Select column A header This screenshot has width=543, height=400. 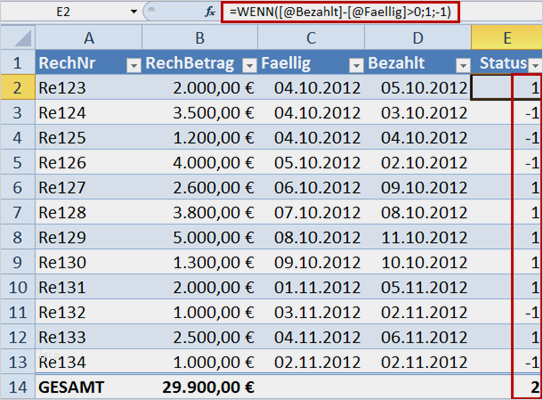tap(89, 38)
